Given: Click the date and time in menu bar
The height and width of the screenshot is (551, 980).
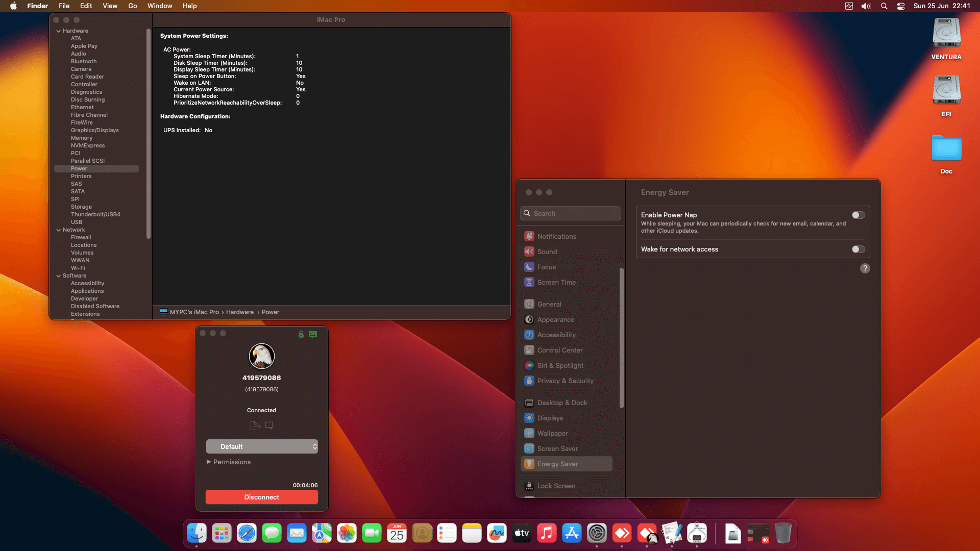Looking at the screenshot, I should (942, 6).
